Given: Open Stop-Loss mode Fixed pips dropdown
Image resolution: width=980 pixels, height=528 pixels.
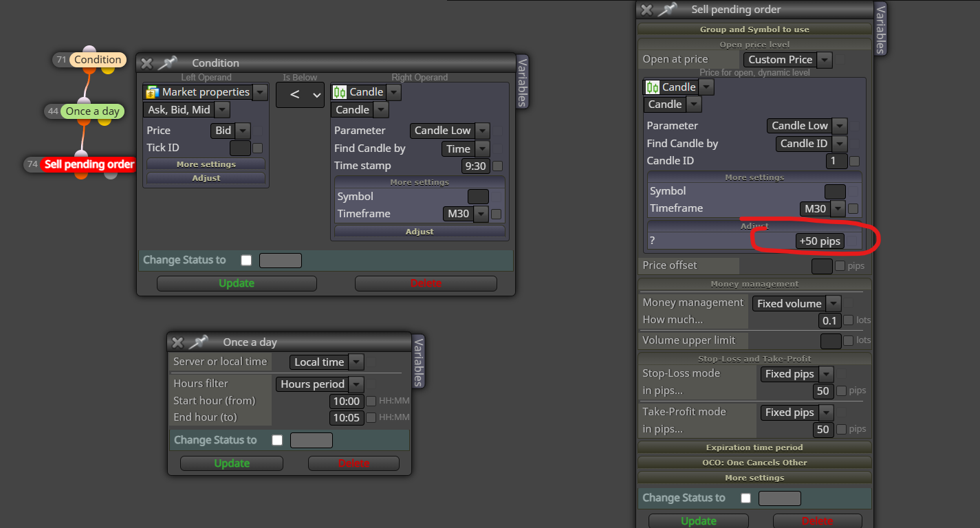Looking at the screenshot, I should point(826,374).
